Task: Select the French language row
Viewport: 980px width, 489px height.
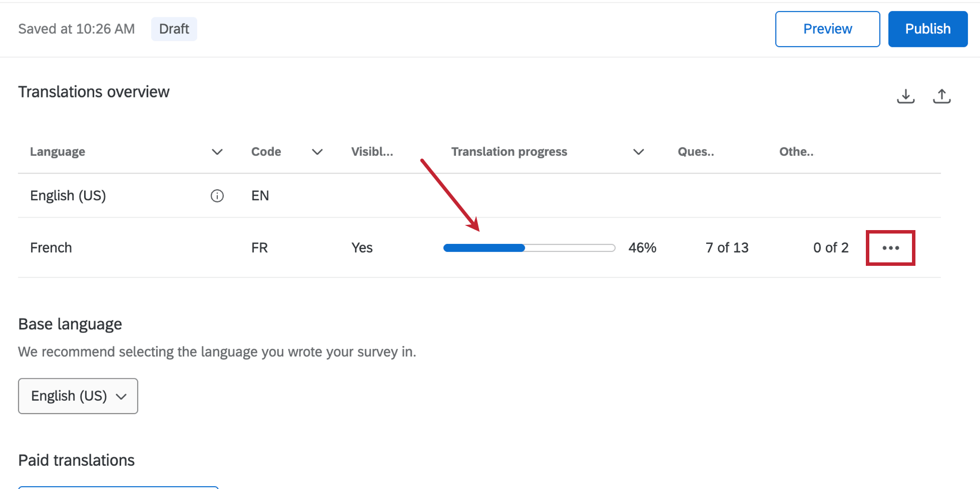Action: tap(479, 248)
